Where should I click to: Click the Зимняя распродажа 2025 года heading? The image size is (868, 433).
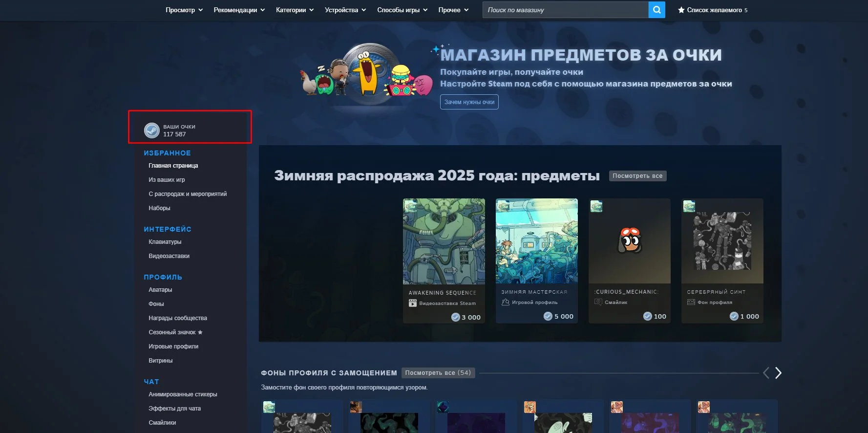pyautogui.click(x=437, y=175)
